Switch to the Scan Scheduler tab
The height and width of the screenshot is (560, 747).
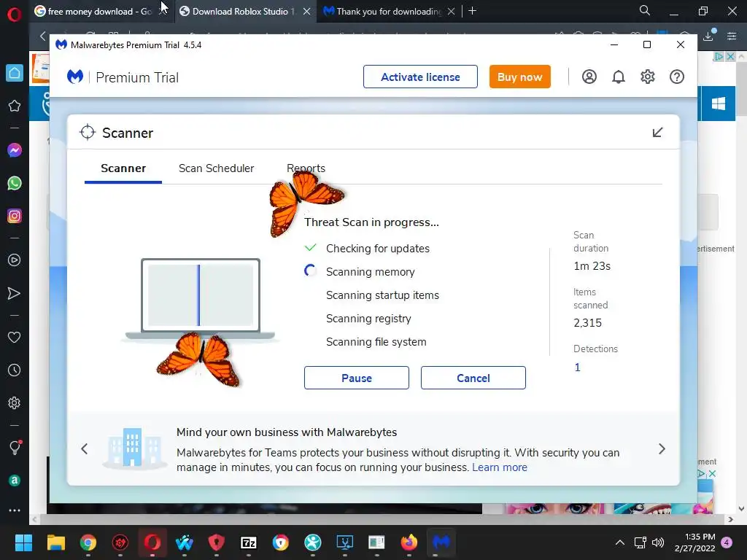point(216,168)
